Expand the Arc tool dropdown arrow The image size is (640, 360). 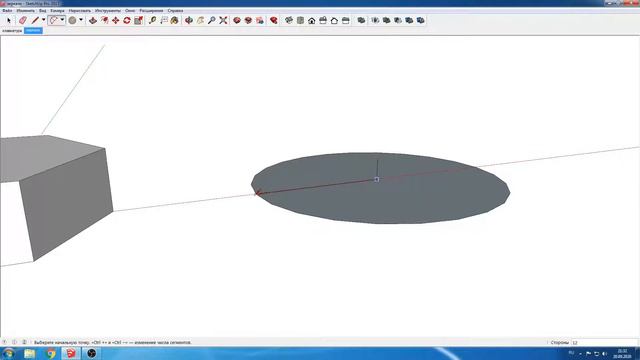click(62, 20)
